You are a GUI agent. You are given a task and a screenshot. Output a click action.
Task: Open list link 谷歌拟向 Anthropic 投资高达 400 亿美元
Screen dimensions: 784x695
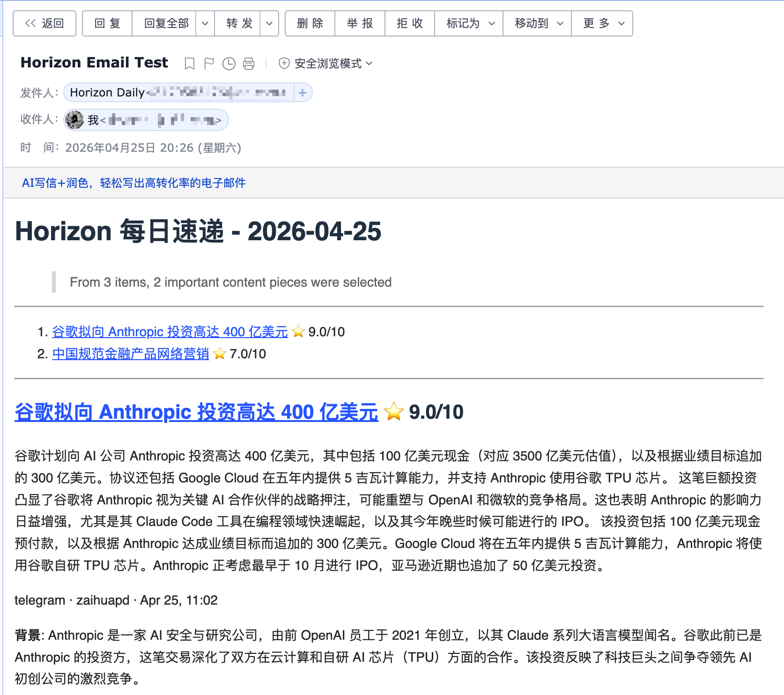[x=170, y=332]
